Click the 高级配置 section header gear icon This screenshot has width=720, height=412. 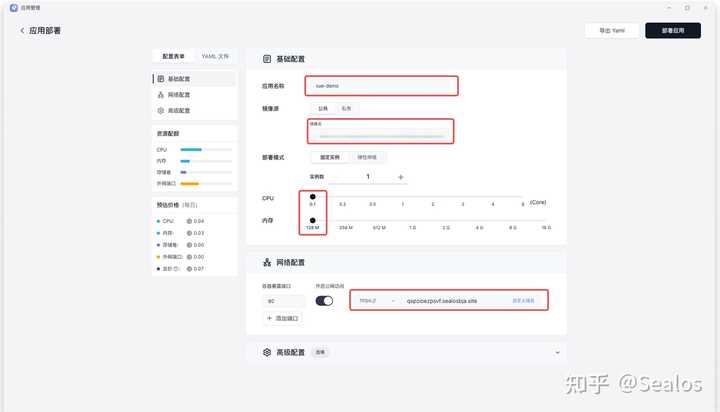click(267, 352)
